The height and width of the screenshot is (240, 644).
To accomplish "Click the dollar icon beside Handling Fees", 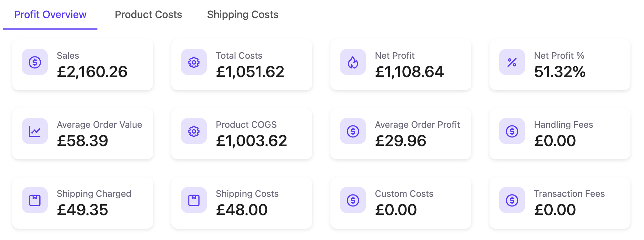I will point(512,131).
